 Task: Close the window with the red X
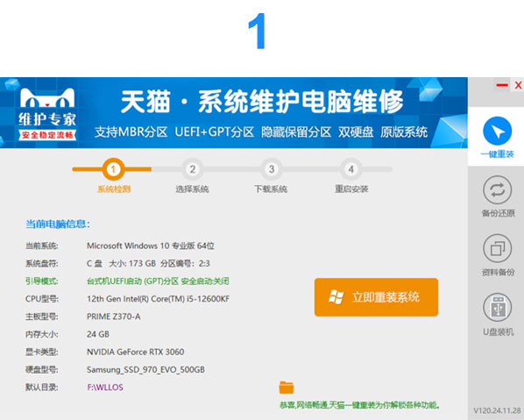point(519,85)
